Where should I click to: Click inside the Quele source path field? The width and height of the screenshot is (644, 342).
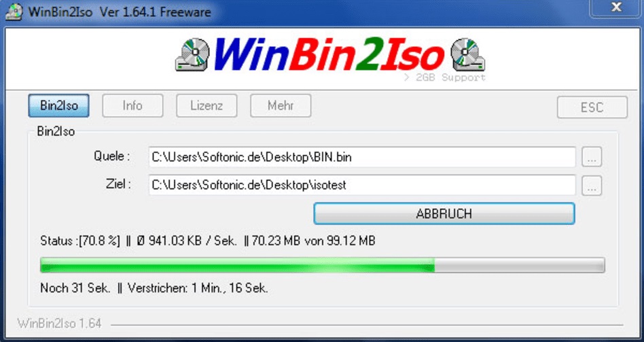(x=362, y=157)
